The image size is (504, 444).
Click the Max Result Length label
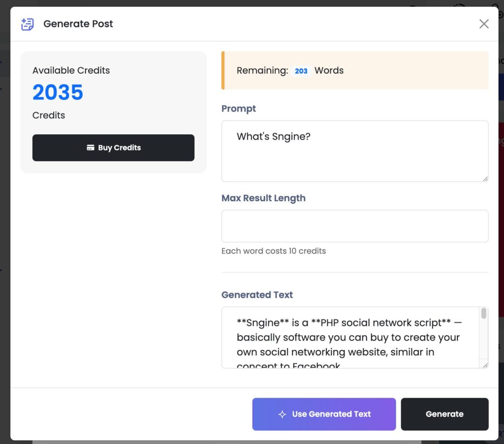point(263,198)
